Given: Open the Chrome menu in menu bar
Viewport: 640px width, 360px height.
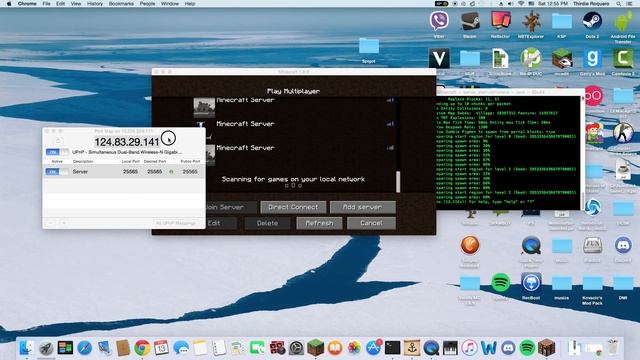Looking at the screenshot, I should pyautogui.click(x=27, y=4).
